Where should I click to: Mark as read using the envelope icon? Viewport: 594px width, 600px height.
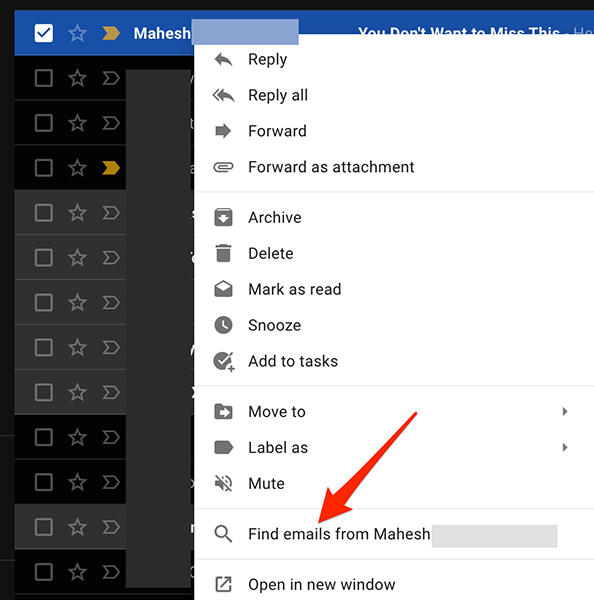224,289
